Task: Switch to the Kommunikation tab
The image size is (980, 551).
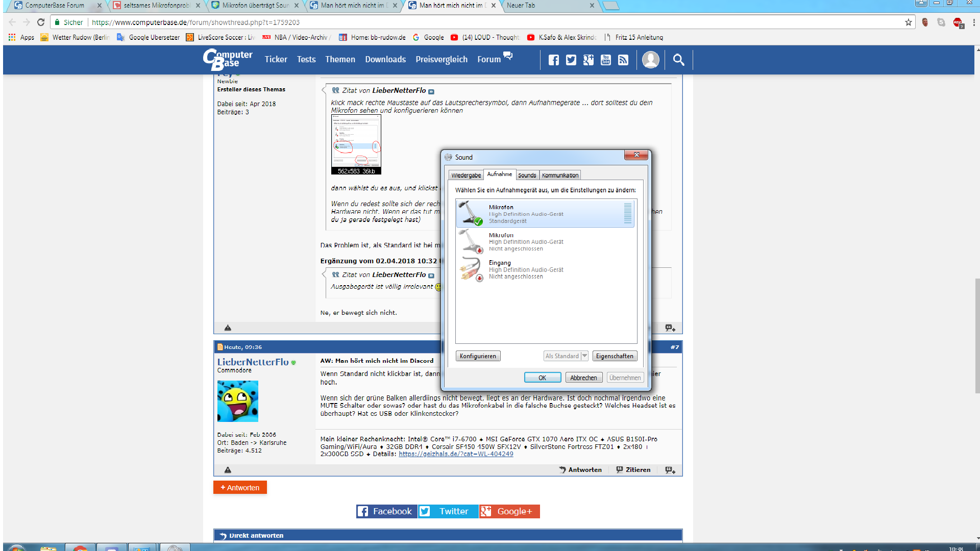Action: (x=560, y=175)
